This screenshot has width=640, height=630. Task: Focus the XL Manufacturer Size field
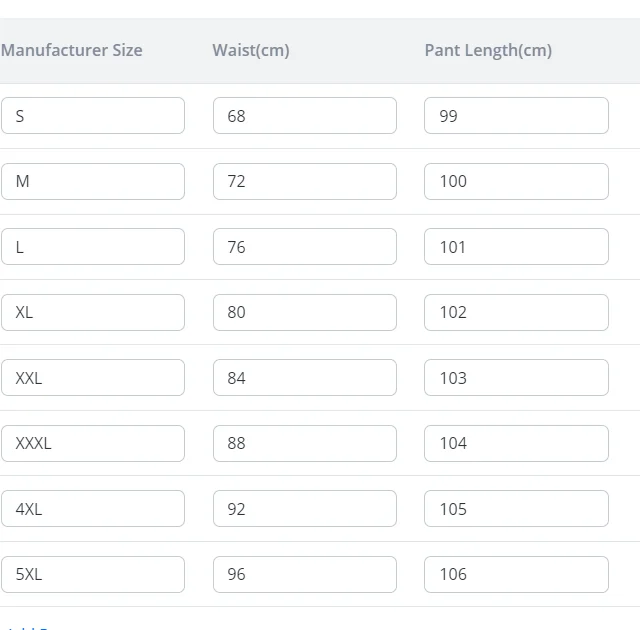[92, 312]
